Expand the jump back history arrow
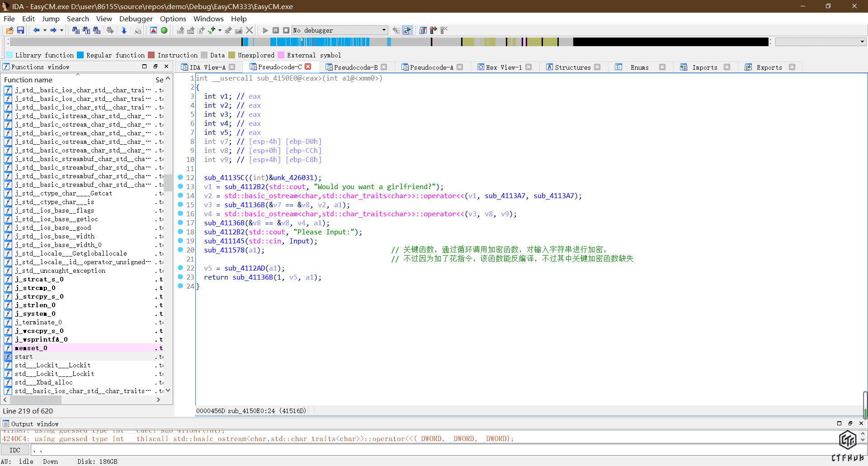The height and width of the screenshot is (466, 868). pyautogui.click(x=45, y=30)
